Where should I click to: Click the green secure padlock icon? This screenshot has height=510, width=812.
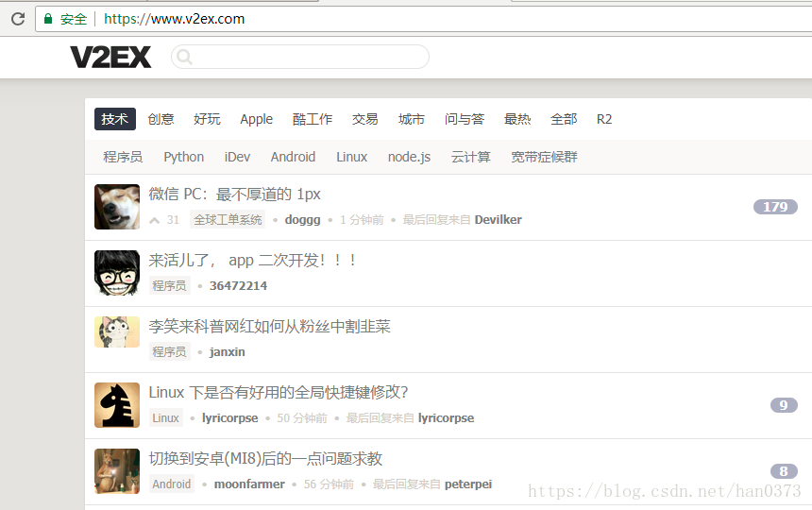click(x=48, y=19)
